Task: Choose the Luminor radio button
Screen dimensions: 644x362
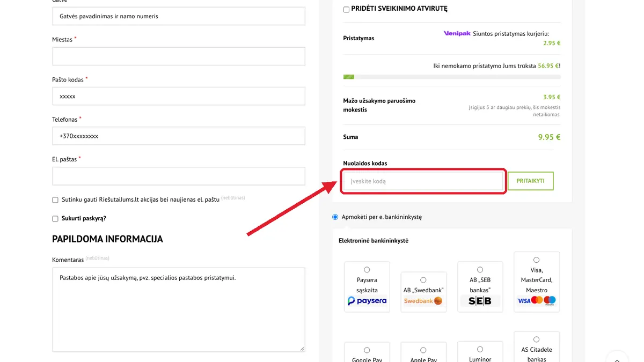Action: coord(480,349)
